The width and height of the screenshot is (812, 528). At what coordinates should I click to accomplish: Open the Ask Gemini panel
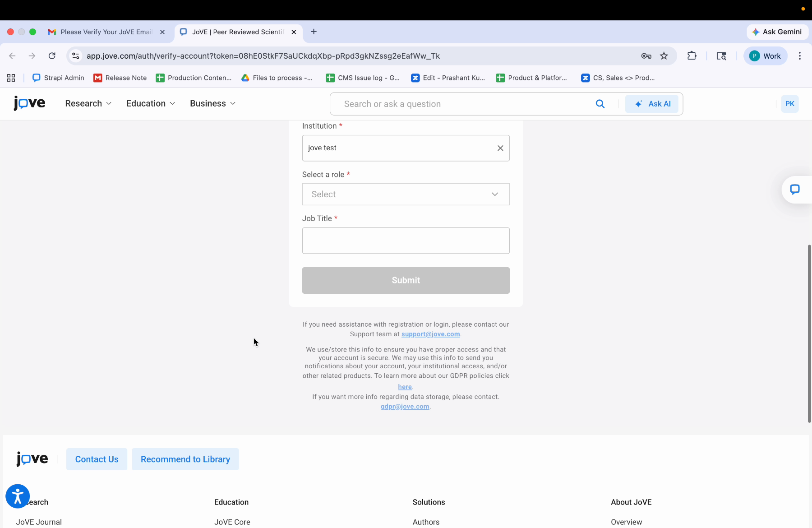pos(777,32)
